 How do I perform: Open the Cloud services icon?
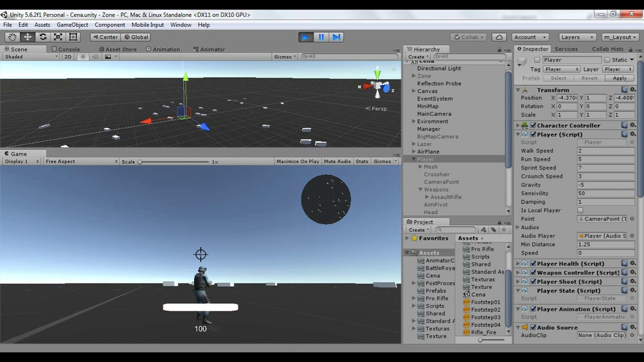499,37
